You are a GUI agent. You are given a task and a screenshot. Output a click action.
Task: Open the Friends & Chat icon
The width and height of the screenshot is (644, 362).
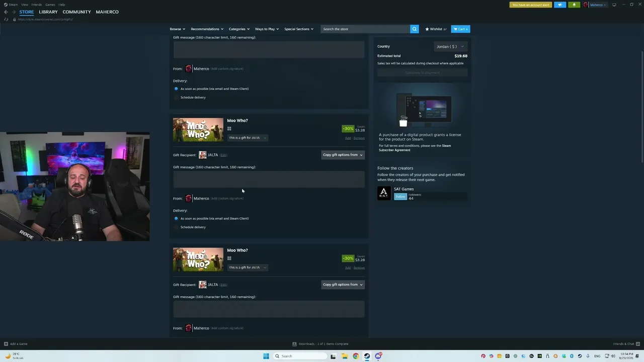[x=638, y=344]
